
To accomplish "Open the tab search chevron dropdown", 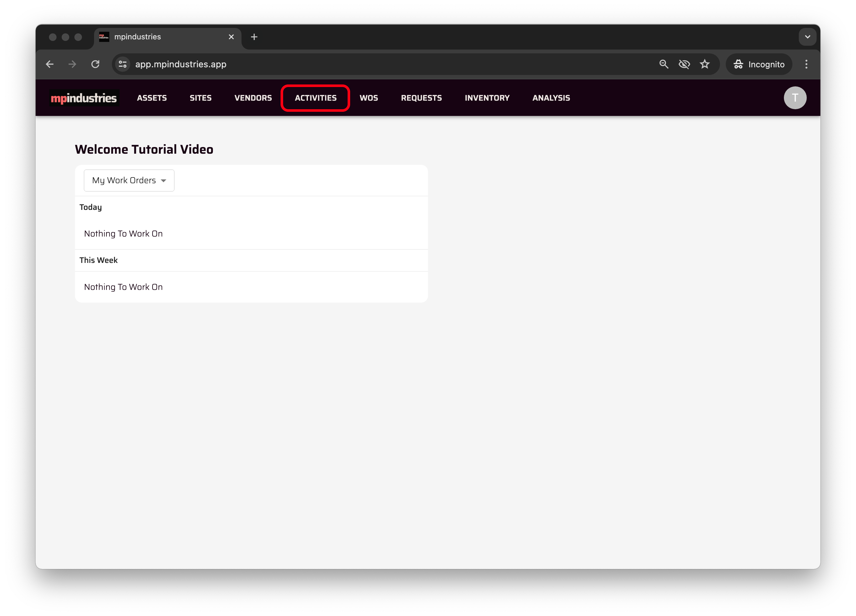I will point(807,37).
